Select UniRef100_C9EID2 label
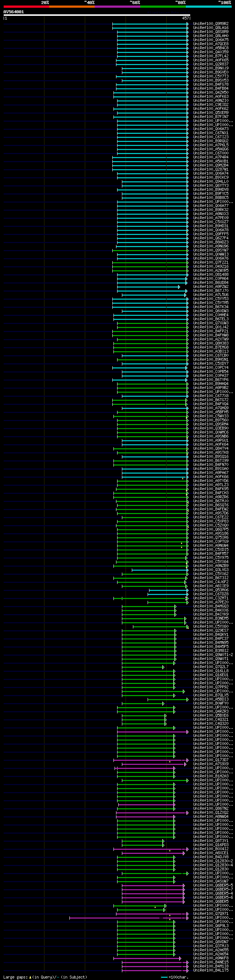 tap(211, 105)
